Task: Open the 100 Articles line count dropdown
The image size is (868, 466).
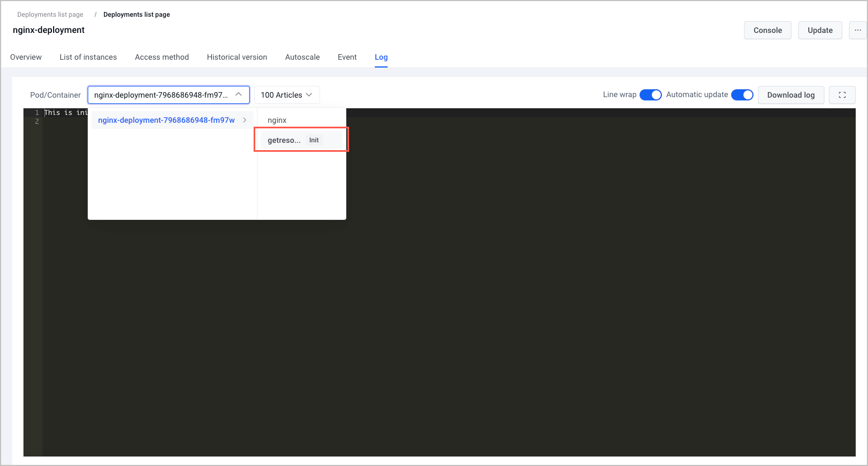Action: coord(287,95)
